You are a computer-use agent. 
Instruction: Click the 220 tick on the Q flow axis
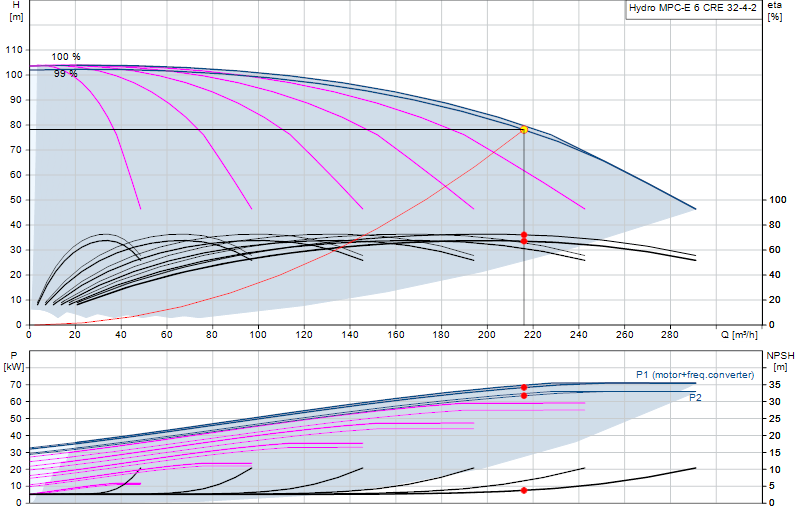533,335
